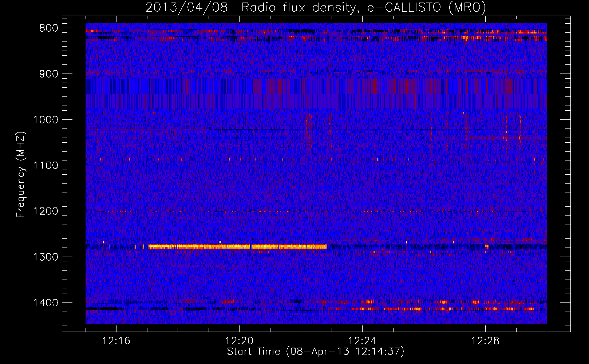Click the 1200 frequency tick label
The height and width of the screenshot is (364, 589).
[46, 211]
